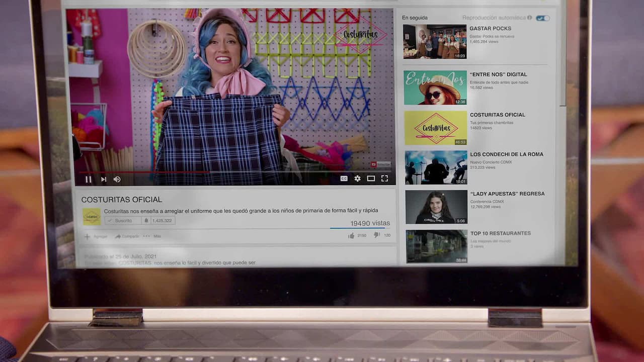Add video using Agregar button

click(x=96, y=236)
